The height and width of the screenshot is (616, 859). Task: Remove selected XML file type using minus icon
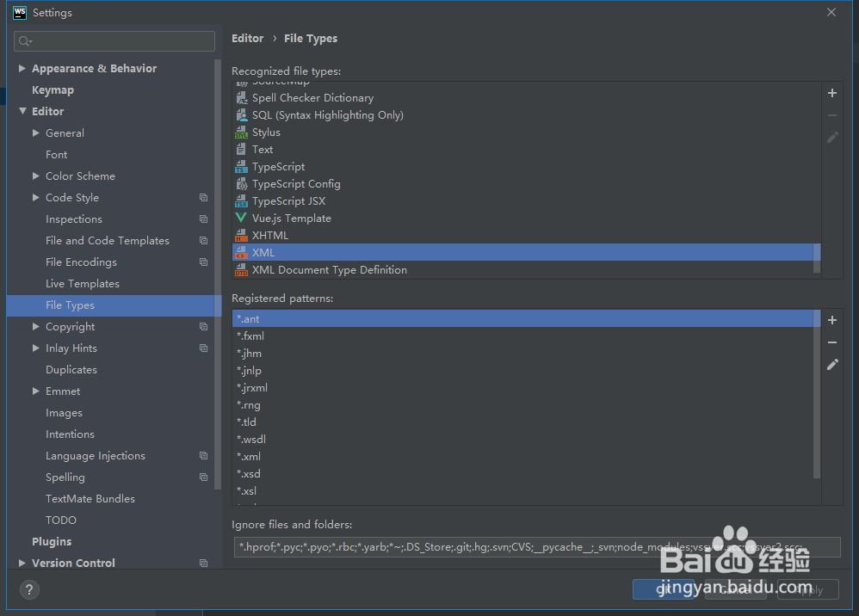point(831,114)
